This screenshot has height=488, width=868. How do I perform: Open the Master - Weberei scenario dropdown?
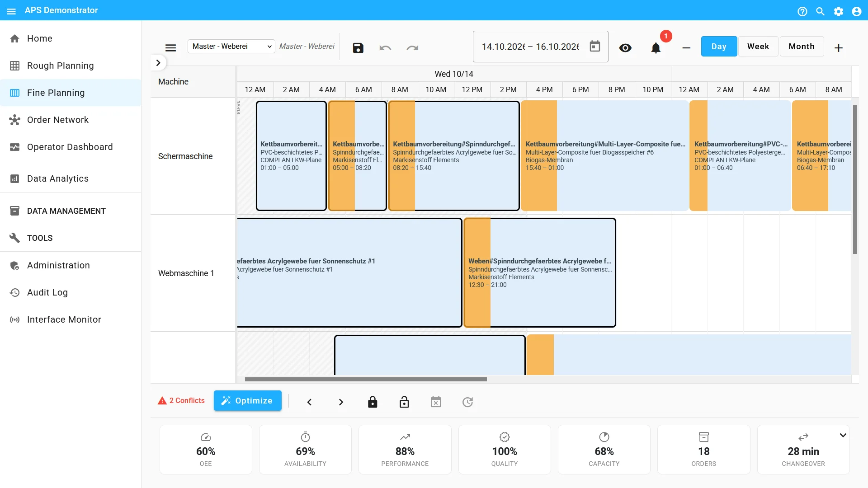(231, 46)
